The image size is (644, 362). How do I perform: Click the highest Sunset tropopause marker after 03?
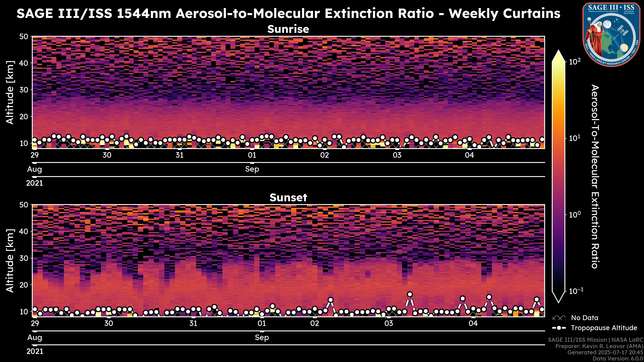click(410, 295)
